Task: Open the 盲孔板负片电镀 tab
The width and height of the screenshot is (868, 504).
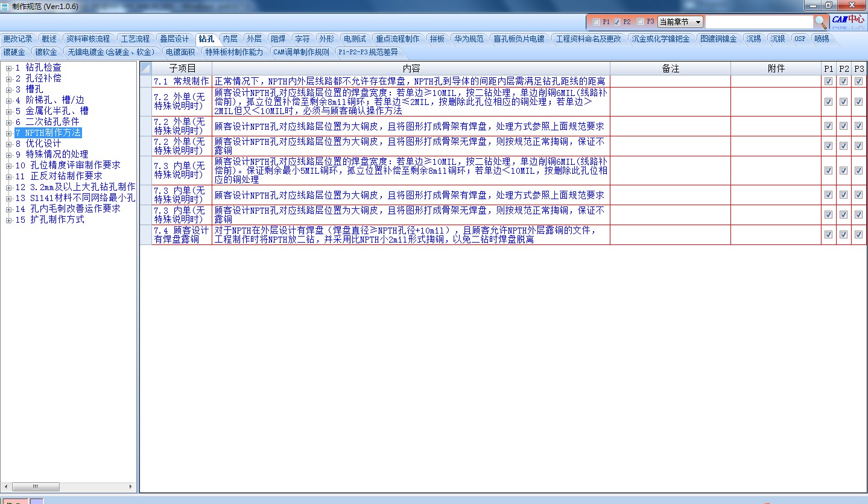Action: coord(519,39)
